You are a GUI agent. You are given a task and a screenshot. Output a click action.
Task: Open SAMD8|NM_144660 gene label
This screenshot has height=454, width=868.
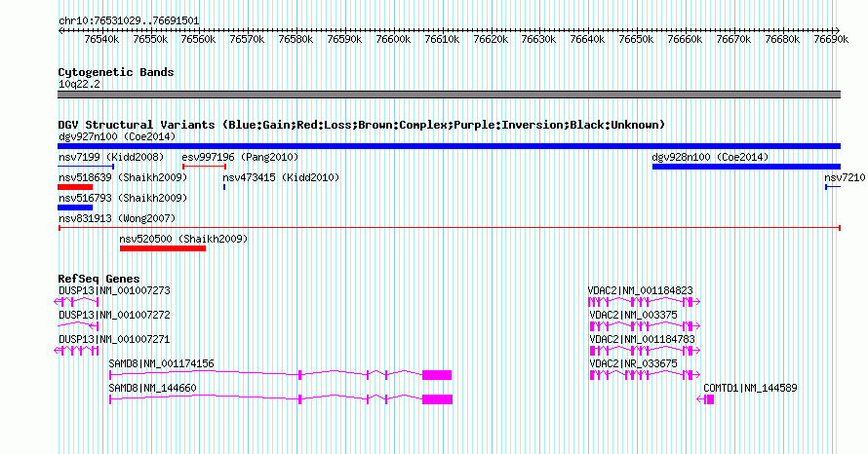click(x=153, y=388)
